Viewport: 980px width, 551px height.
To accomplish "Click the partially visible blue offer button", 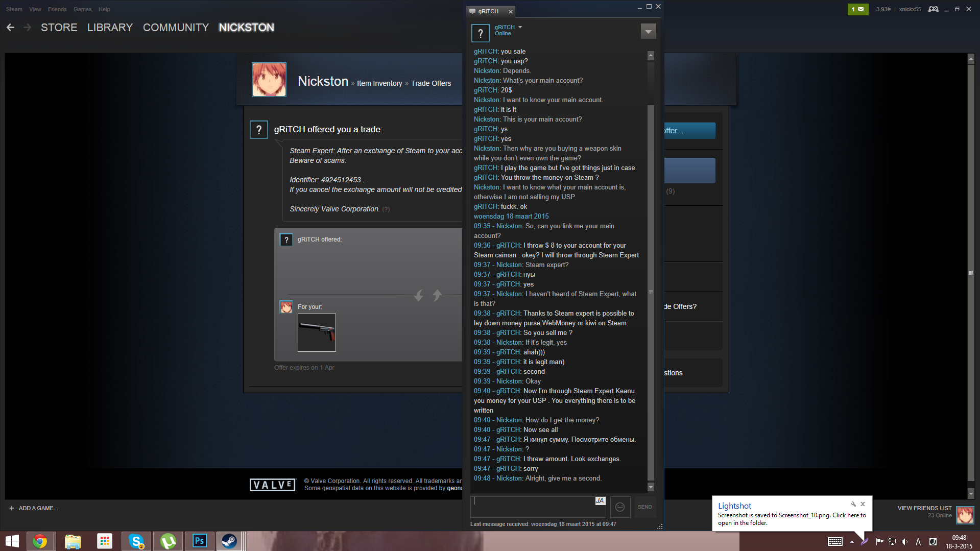I will click(689, 131).
